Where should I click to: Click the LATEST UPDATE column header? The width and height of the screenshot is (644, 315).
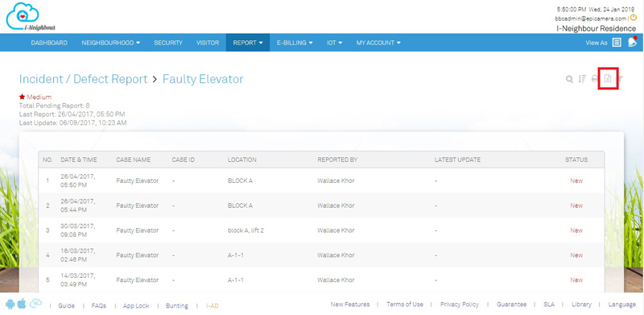pyautogui.click(x=457, y=160)
